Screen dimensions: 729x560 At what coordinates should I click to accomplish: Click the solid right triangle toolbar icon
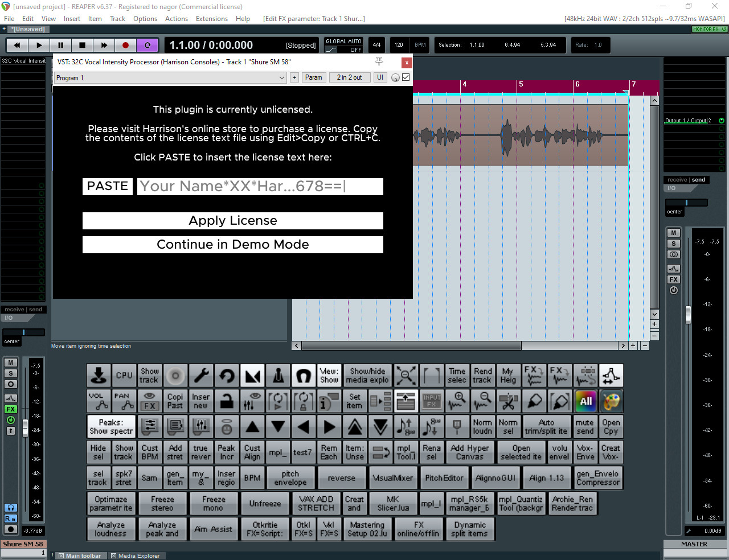(x=329, y=427)
